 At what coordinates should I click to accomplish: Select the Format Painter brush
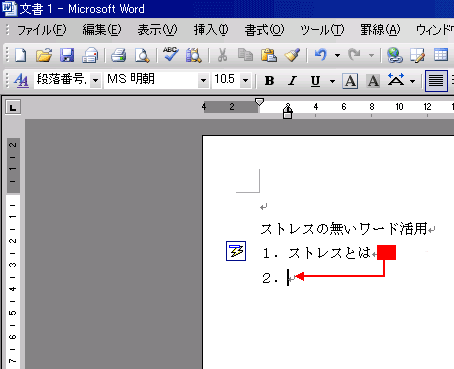(292, 55)
